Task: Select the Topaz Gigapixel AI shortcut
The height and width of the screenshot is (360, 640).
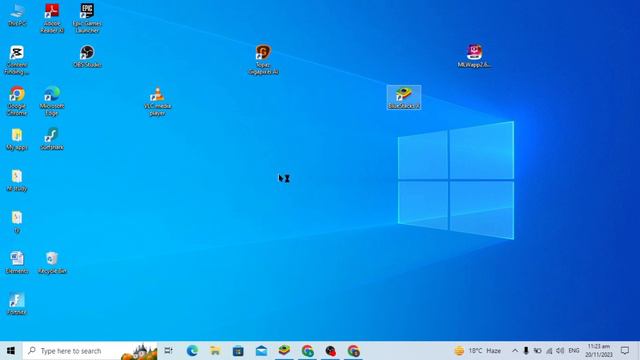Action: pos(263,60)
